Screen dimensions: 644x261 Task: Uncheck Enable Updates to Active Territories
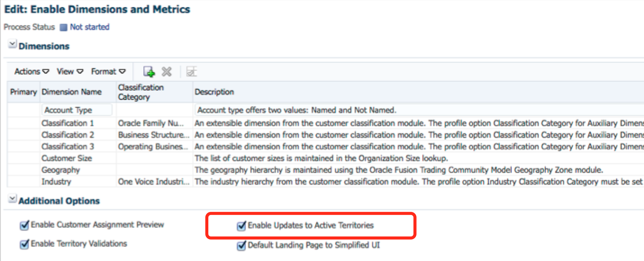(241, 226)
